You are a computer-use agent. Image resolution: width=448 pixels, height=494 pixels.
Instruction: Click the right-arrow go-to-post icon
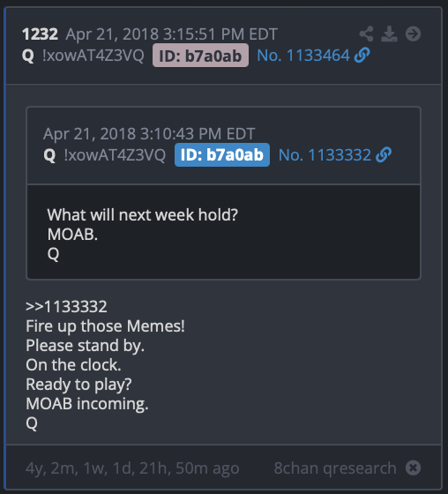click(x=413, y=34)
